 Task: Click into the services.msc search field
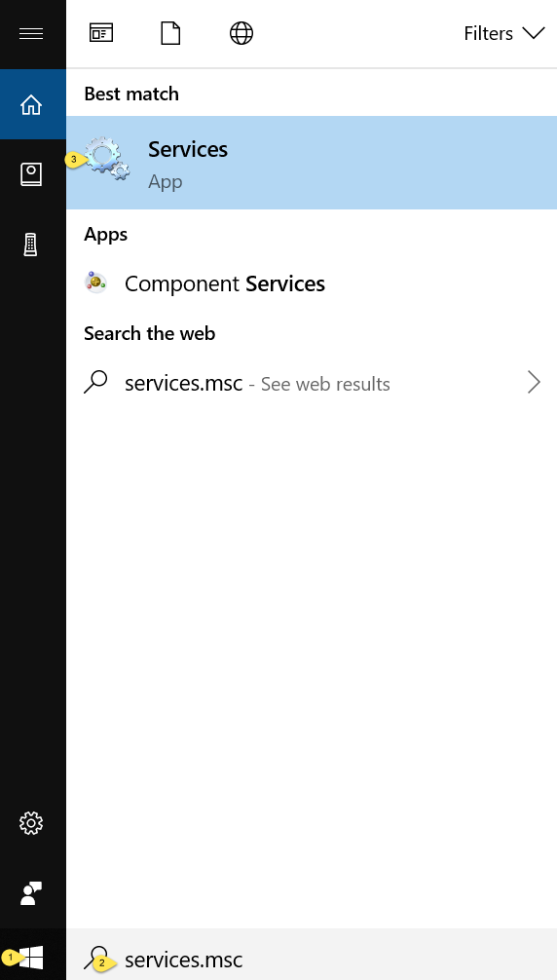[312, 959]
